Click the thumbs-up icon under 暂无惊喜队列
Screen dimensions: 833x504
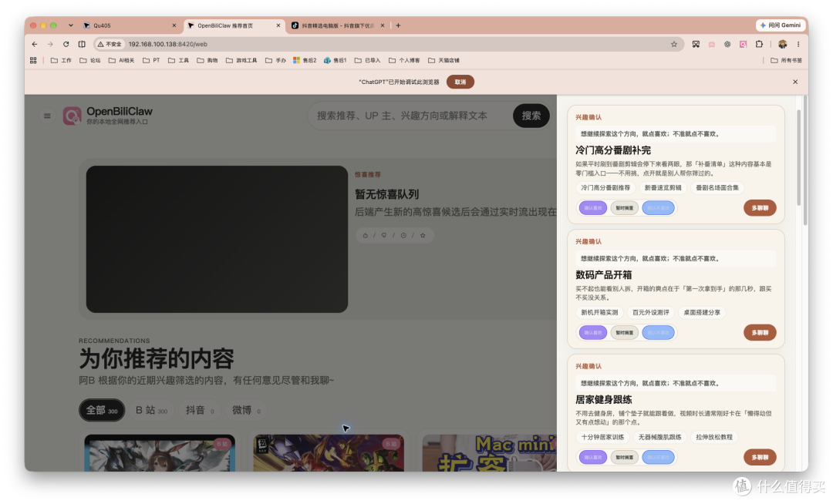coord(365,235)
